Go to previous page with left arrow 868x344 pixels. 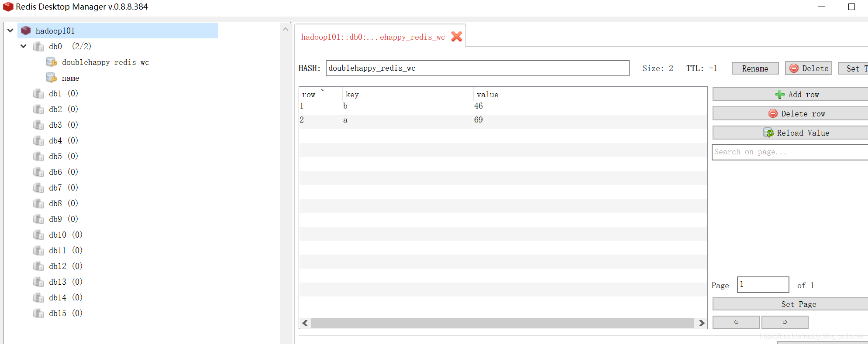pos(736,322)
